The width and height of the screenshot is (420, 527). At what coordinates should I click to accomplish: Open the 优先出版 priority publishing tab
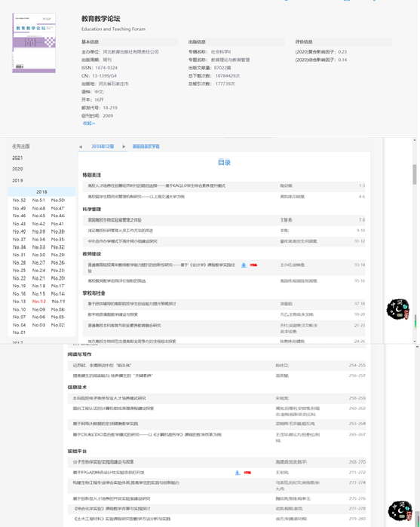[x=21, y=146]
